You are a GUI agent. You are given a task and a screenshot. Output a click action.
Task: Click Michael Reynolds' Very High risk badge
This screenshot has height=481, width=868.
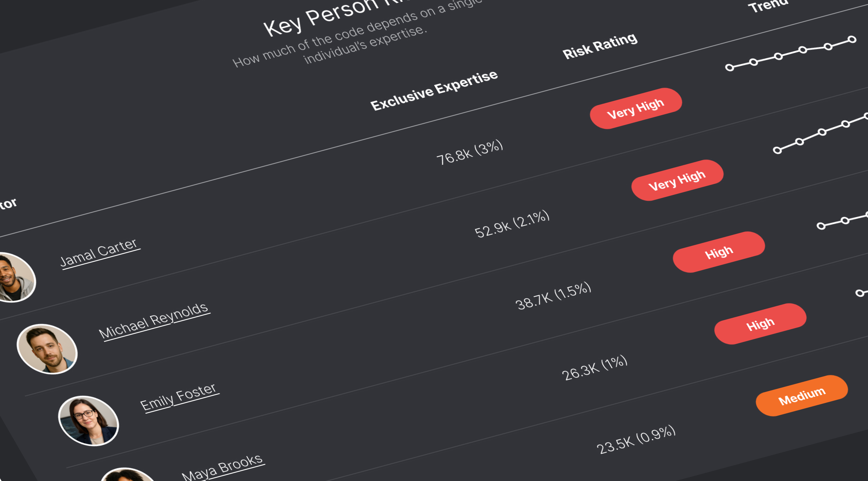coord(677,180)
